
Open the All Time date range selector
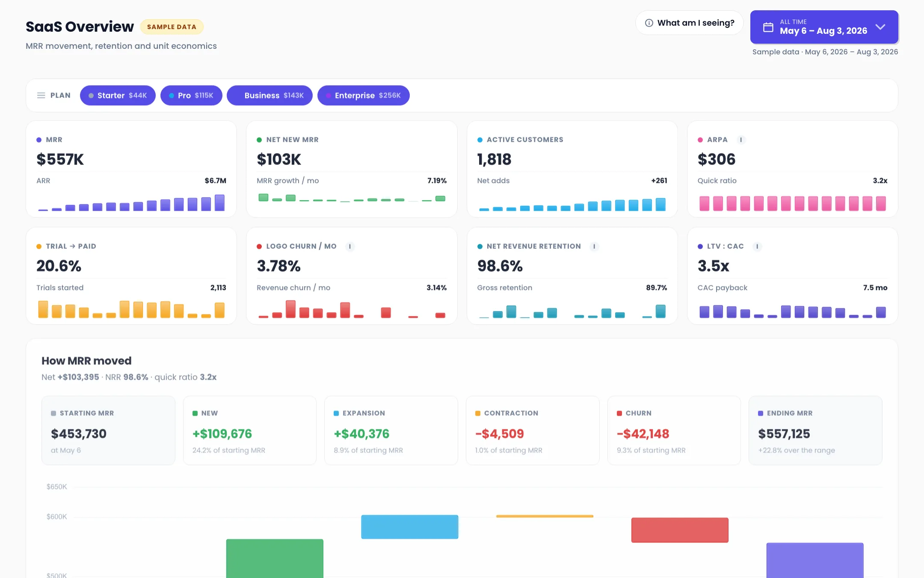click(824, 27)
